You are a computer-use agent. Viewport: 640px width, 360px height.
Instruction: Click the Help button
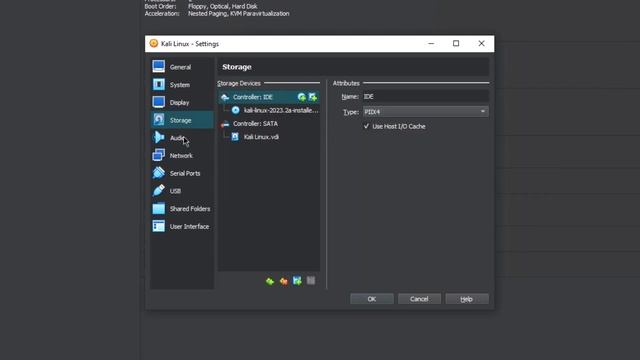tap(467, 299)
